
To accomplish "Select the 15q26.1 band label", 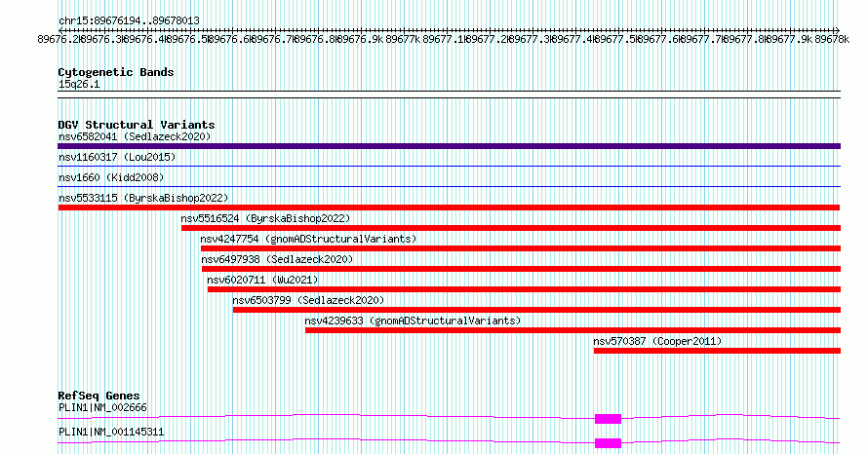I will (x=79, y=84).
